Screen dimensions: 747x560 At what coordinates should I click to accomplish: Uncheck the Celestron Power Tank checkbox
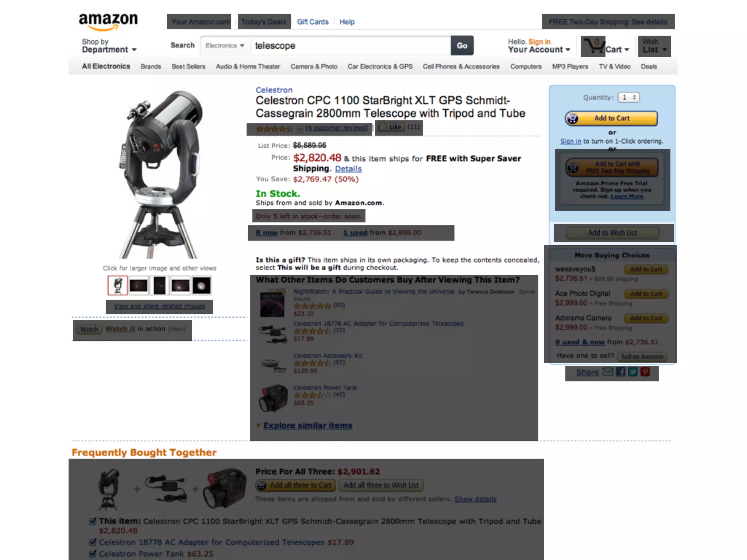coord(93,553)
